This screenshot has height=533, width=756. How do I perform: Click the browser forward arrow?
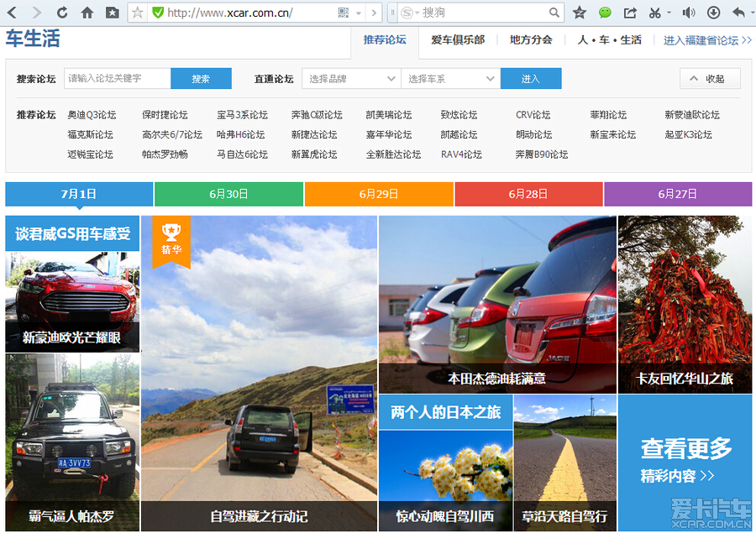pos(37,13)
